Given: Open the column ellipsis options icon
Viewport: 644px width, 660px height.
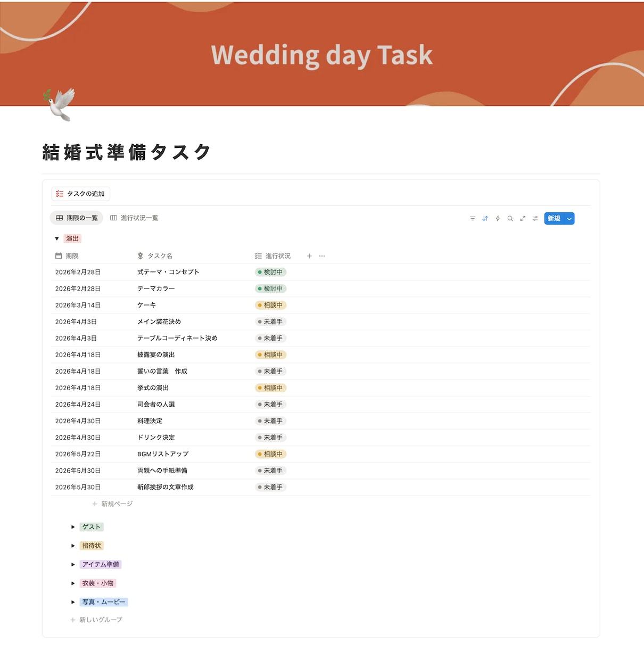Looking at the screenshot, I should point(322,256).
